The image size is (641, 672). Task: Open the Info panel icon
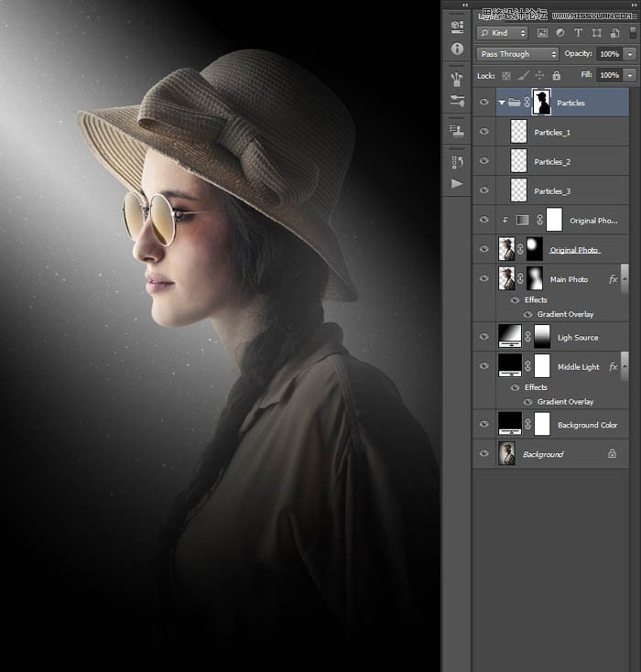tap(457, 49)
